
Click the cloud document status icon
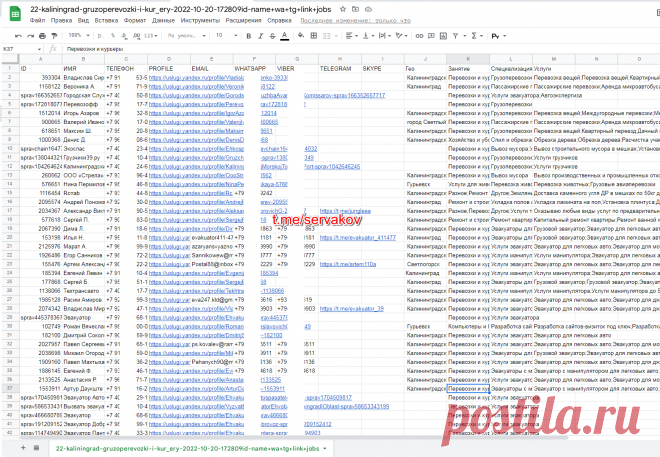click(x=368, y=9)
